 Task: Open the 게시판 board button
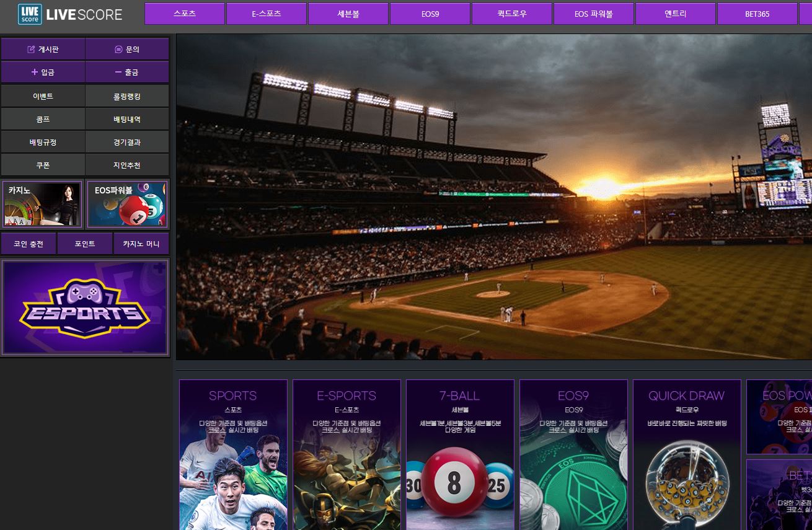[x=43, y=49]
